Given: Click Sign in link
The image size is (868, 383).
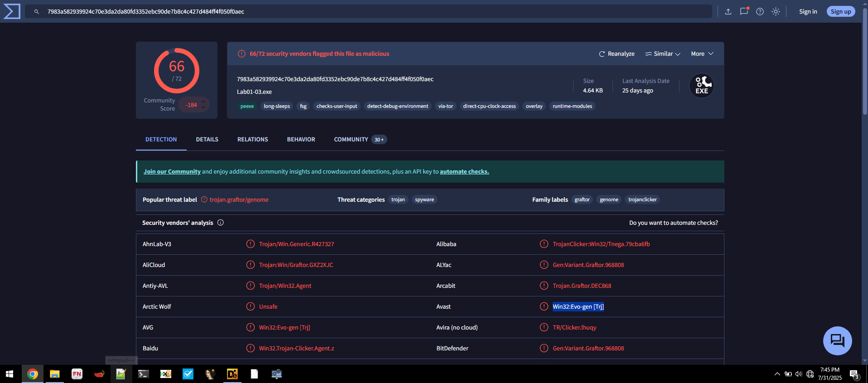Looking at the screenshot, I should (x=808, y=12).
